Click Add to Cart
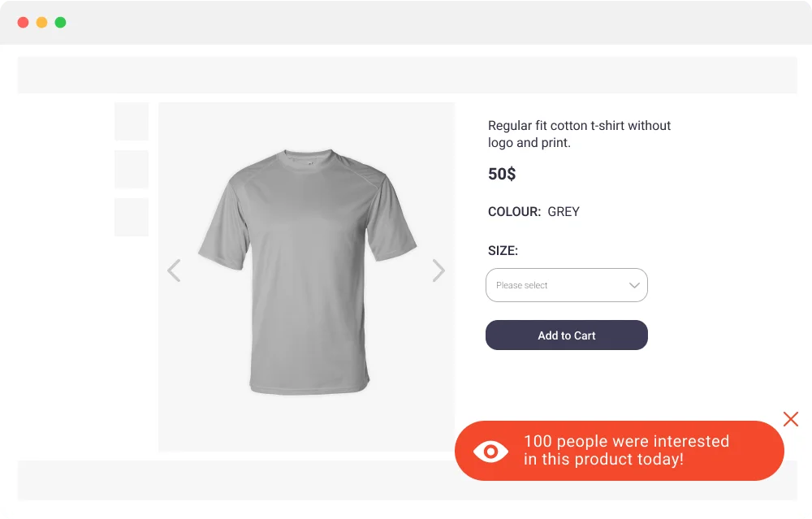The image size is (812, 519). [566, 335]
